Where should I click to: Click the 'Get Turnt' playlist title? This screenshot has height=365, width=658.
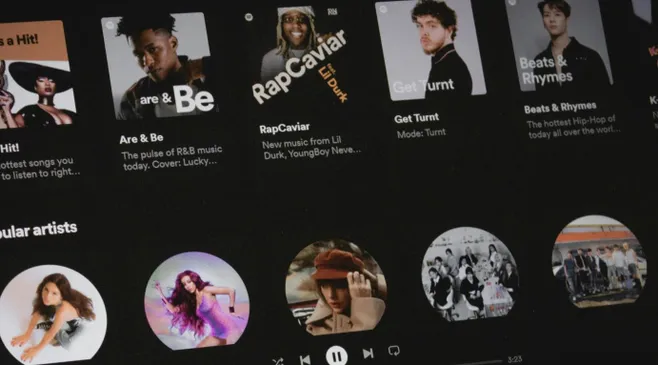click(416, 118)
